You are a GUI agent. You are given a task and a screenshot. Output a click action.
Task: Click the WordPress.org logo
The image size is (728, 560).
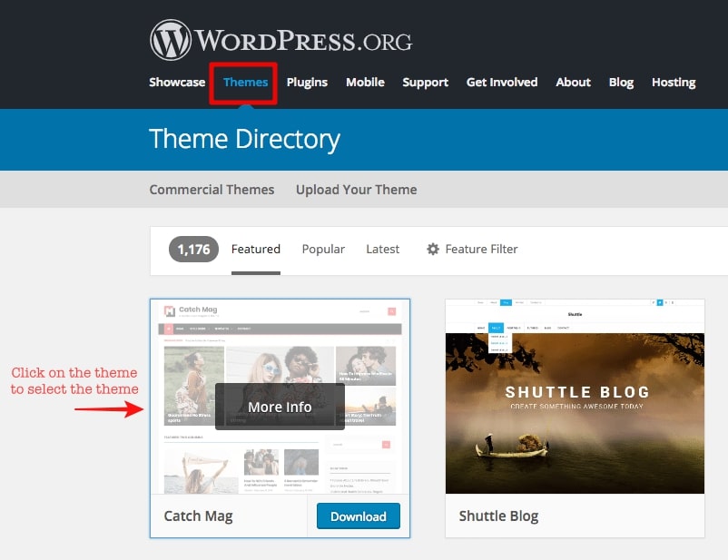[x=280, y=40]
